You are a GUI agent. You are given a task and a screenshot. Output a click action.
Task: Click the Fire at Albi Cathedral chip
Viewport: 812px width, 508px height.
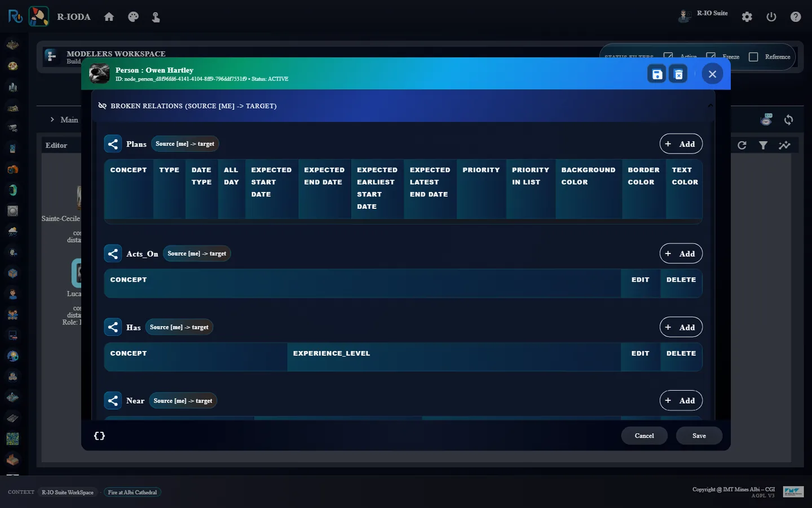pos(133,492)
